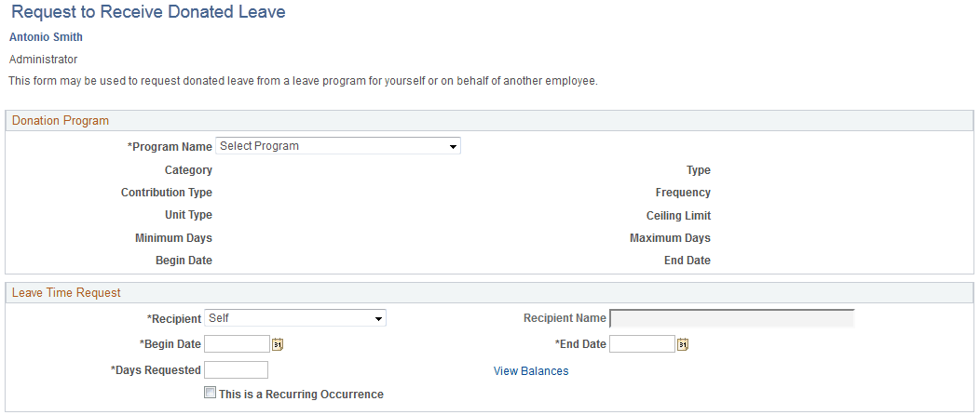Viewport: 980px width, 415px height.
Task: Click the arrow of the Select Program combo box
Action: click(x=453, y=147)
